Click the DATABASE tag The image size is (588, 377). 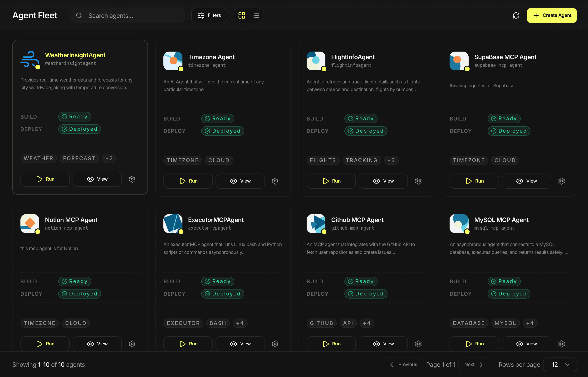[x=469, y=323]
